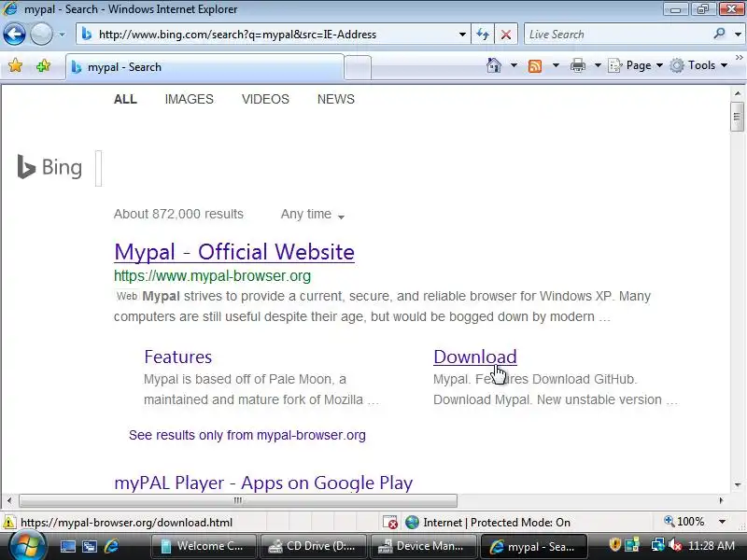Click the 11:28 AM system clock
Image resolution: width=747 pixels, height=560 pixels.
click(712, 546)
